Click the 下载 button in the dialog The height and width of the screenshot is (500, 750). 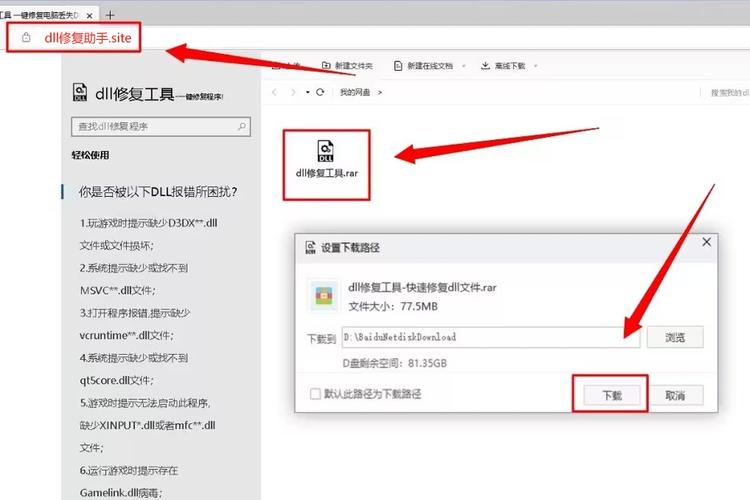pyautogui.click(x=611, y=396)
